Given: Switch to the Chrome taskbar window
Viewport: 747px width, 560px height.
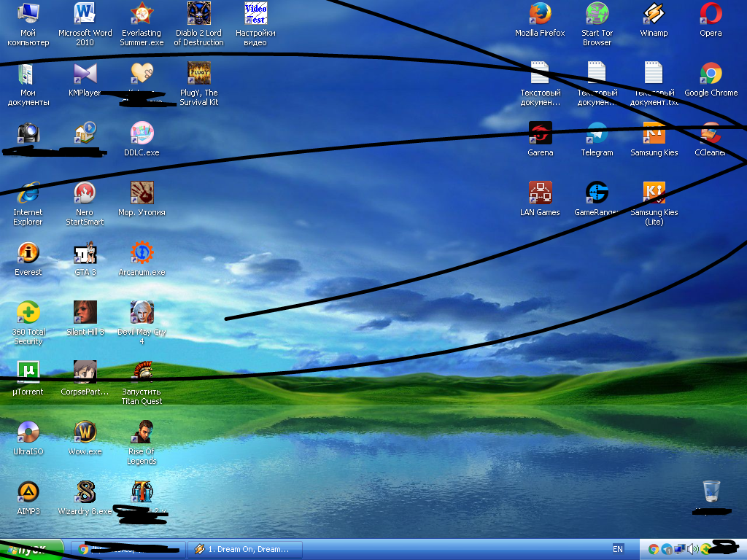Looking at the screenshot, I should (x=128, y=550).
